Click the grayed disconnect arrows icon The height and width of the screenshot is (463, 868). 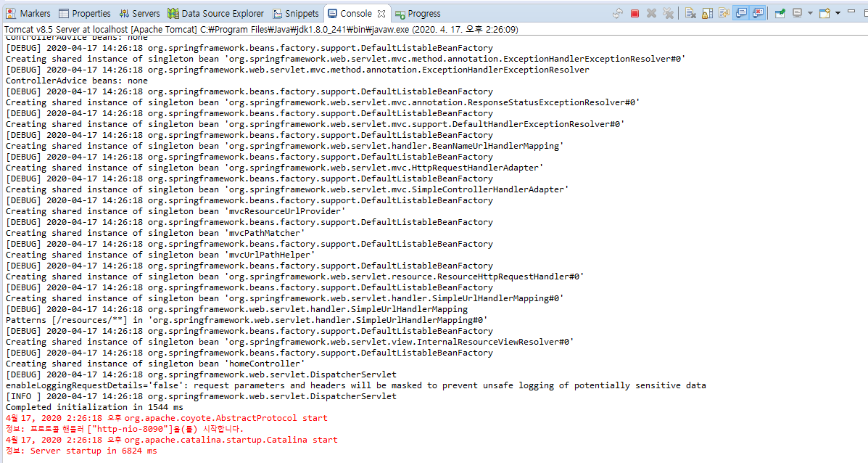click(618, 13)
